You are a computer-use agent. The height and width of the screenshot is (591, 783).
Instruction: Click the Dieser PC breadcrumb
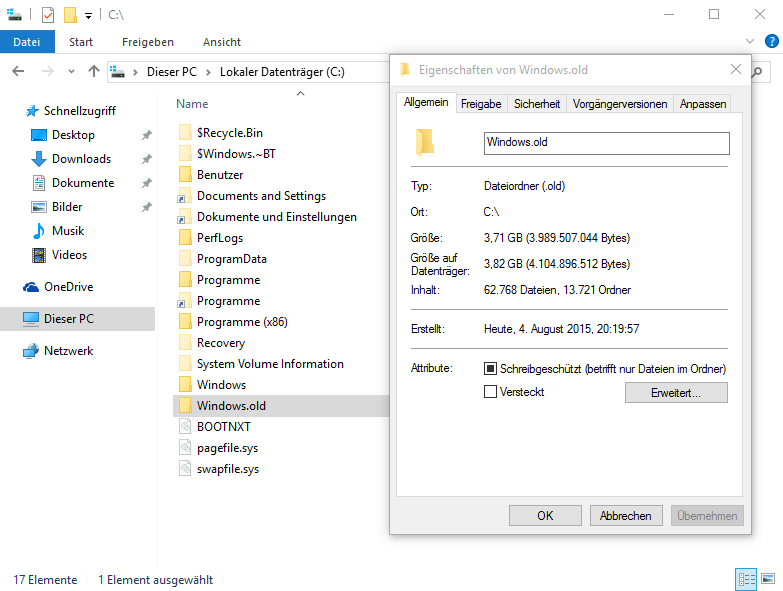tap(172, 72)
